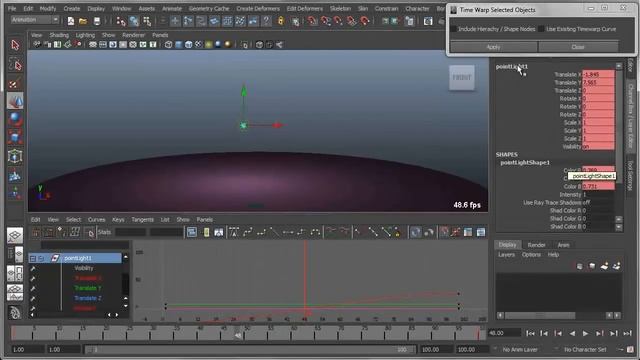Set stepped tangents in Graph Editor toolbar

[302, 233]
